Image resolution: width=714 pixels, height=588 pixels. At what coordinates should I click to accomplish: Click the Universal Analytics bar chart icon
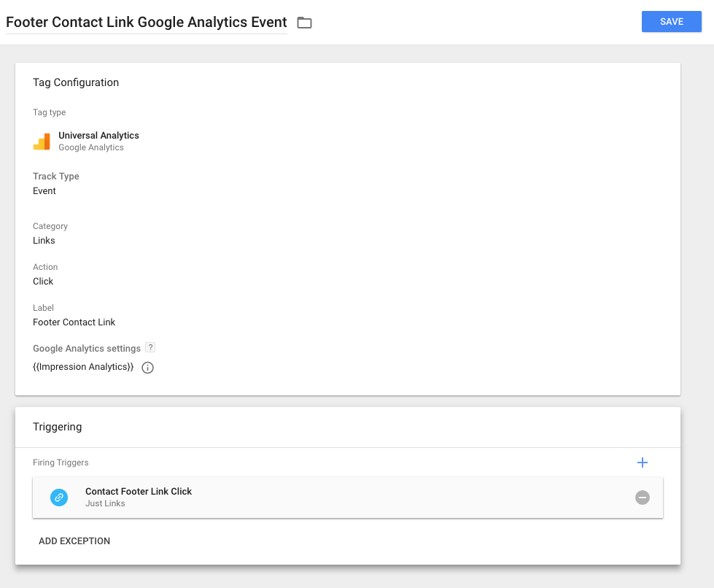pos(42,142)
